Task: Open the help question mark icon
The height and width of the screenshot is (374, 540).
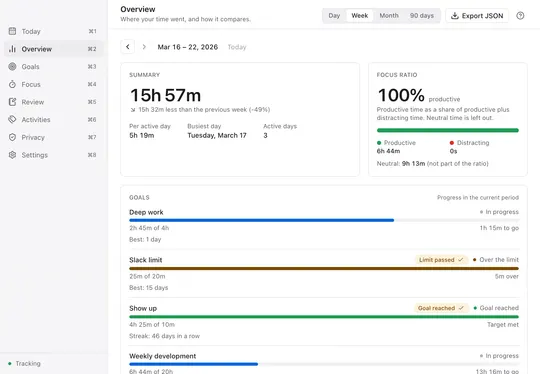Action: [520, 15]
